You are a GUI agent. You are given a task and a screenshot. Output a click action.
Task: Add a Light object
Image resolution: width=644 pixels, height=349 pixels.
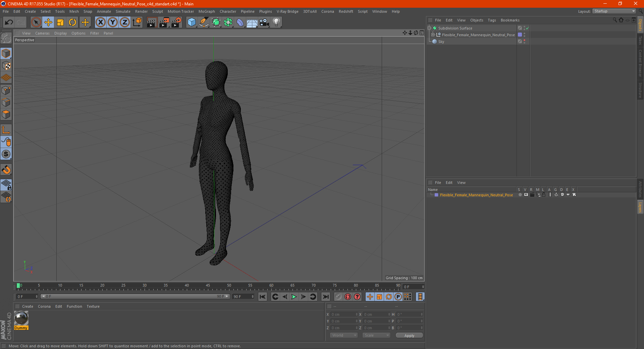pos(276,22)
